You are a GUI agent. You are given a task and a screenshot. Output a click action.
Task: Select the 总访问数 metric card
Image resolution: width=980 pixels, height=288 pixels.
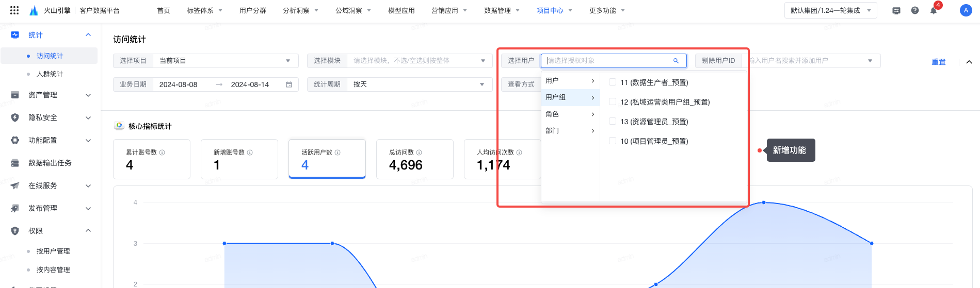[x=415, y=159]
